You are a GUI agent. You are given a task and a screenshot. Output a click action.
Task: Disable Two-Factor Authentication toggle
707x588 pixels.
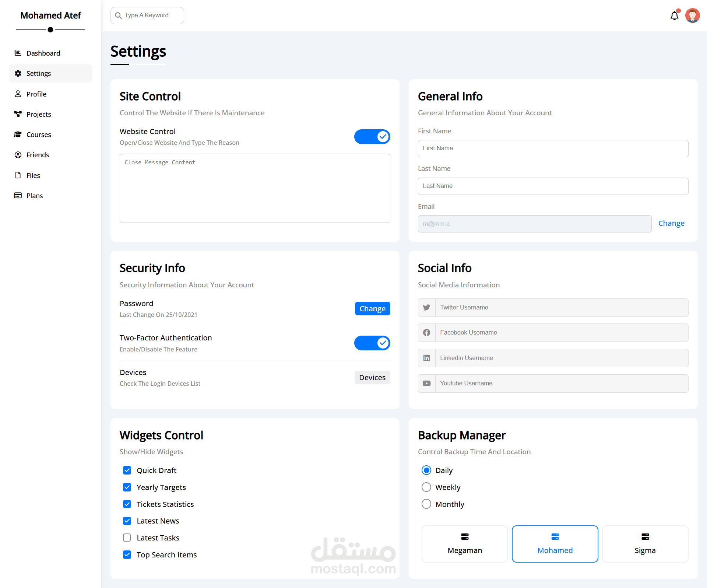pyautogui.click(x=372, y=343)
